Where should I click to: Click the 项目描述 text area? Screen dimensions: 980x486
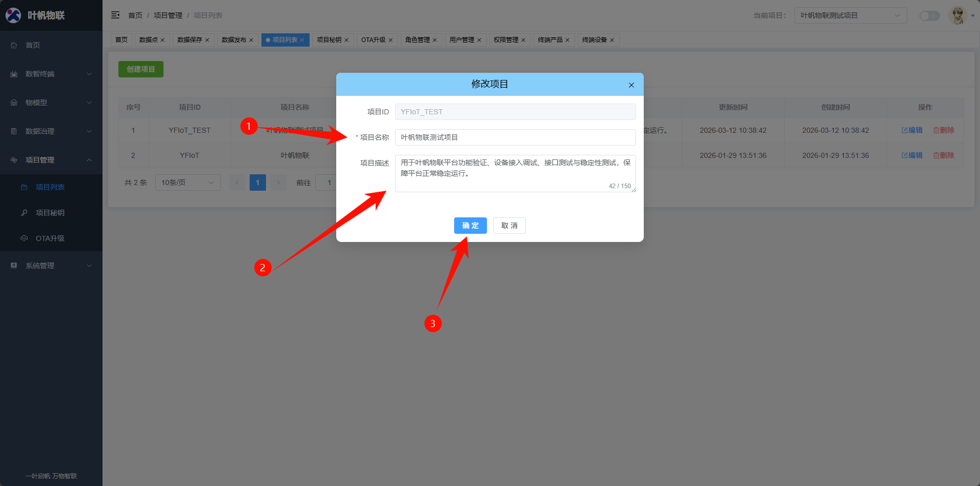(515, 173)
